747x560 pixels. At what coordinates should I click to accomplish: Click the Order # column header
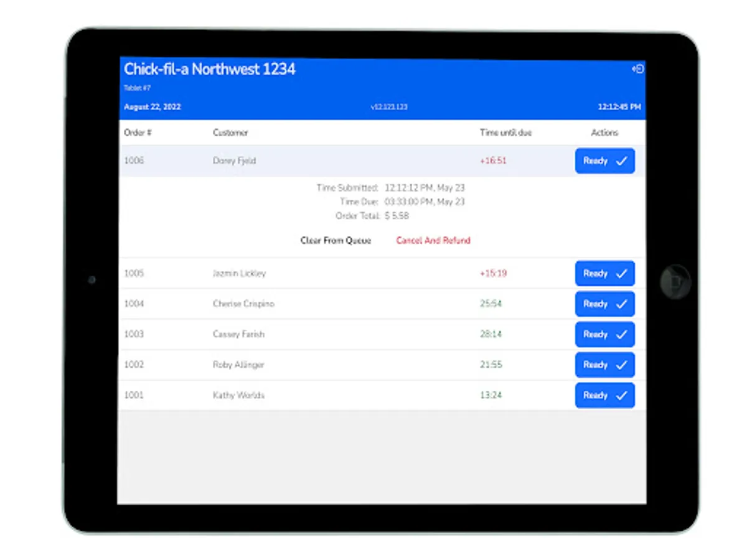tap(138, 133)
